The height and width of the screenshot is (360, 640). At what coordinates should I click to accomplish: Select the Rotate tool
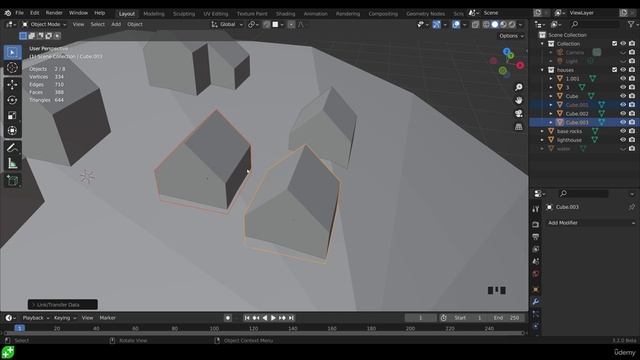click(12, 100)
